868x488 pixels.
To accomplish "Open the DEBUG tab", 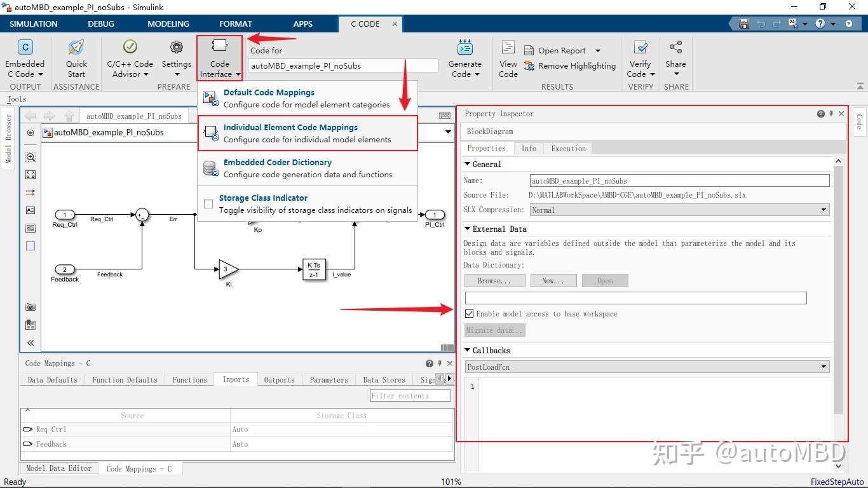I will tap(101, 24).
